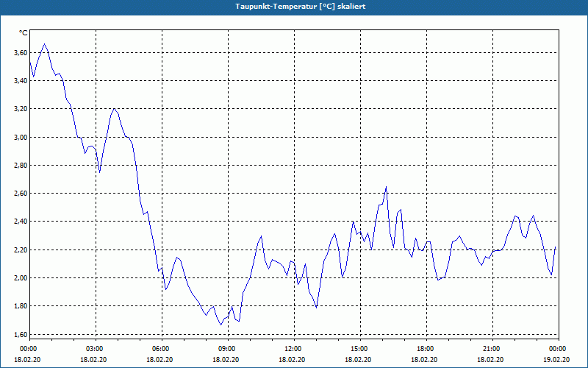Select the y-axis label '1,80'
Screen dimensions: 588x368
coord(21,306)
